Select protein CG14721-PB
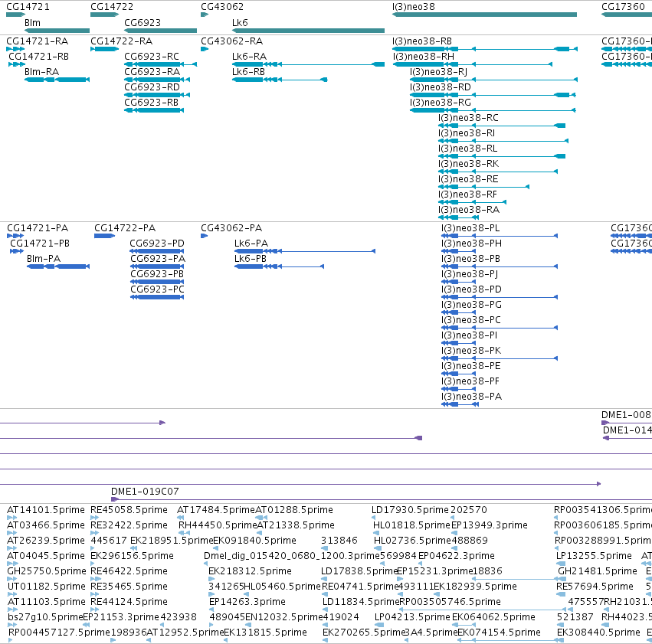652x644 pixels. click(x=40, y=244)
